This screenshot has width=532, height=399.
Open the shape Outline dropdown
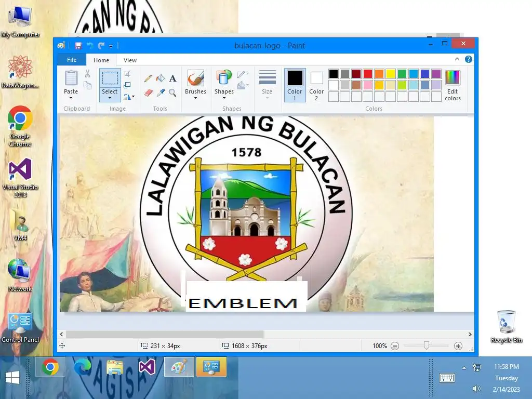[243, 74]
